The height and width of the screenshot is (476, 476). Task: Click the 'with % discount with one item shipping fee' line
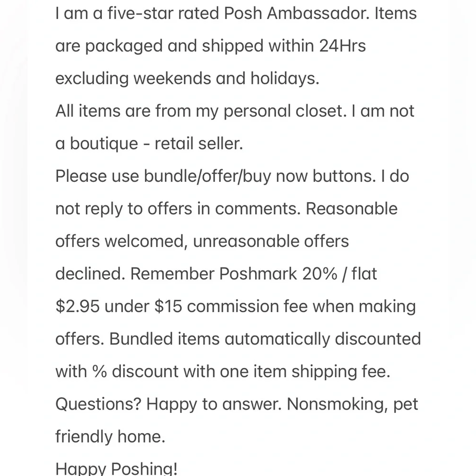click(223, 371)
